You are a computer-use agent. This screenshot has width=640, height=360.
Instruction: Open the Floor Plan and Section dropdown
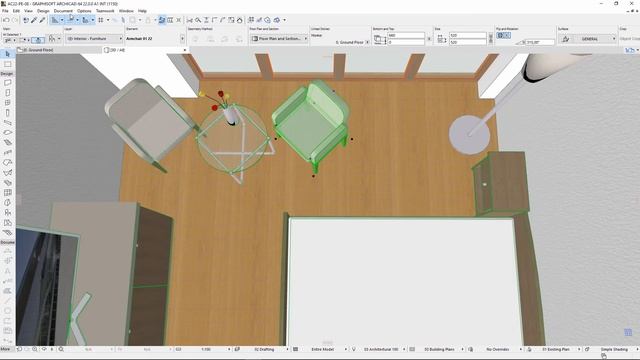tap(279, 38)
